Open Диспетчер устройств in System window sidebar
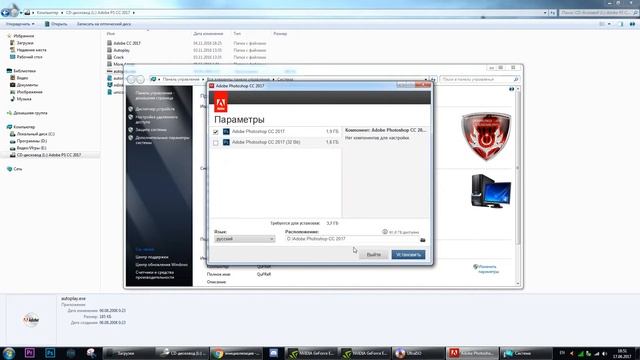The width and height of the screenshot is (640, 360). [155, 109]
